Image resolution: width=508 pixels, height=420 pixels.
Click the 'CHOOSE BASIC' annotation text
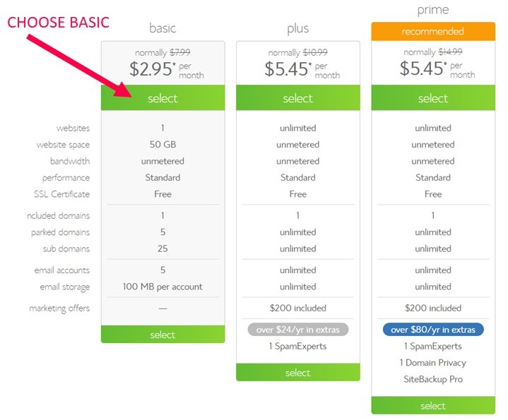pyautogui.click(x=59, y=23)
